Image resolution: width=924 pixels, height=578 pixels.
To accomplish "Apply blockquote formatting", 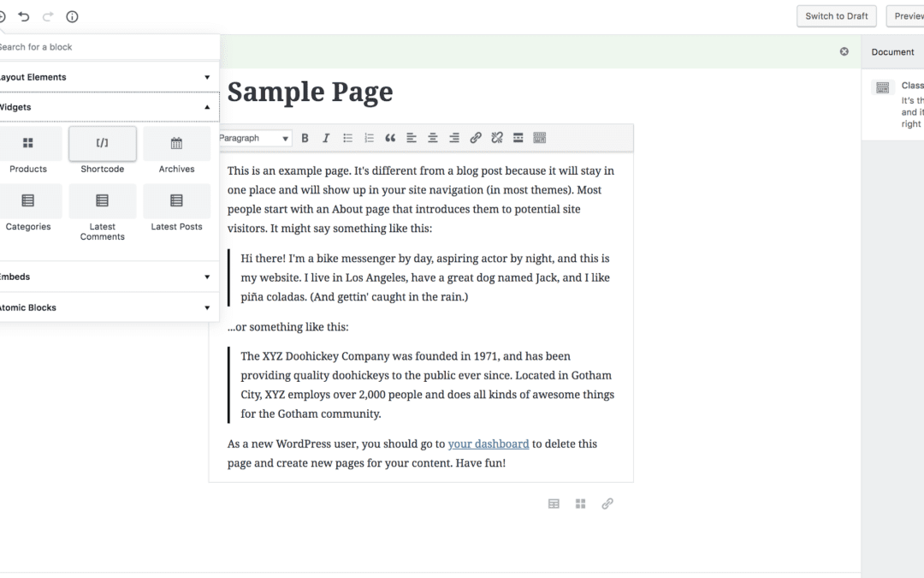I will [x=390, y=137].
